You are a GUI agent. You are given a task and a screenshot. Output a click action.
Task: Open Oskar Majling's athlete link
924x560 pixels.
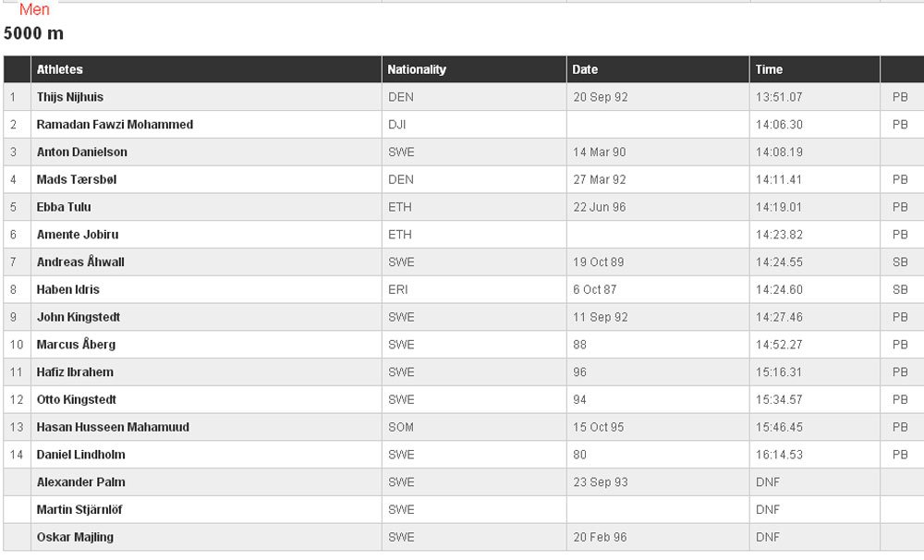(75, 537)
